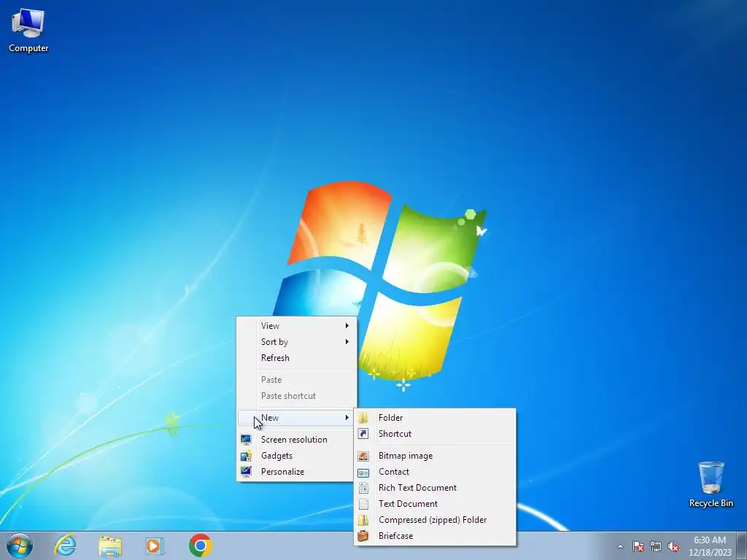747x560 pixels.
Task: Click the Screen resolution monitor icon
Action: coord(246,440)
